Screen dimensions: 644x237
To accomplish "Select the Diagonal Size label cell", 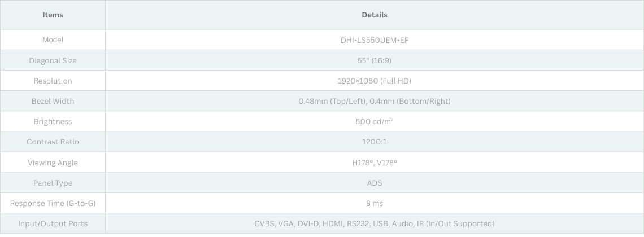I will coord(53,60).
